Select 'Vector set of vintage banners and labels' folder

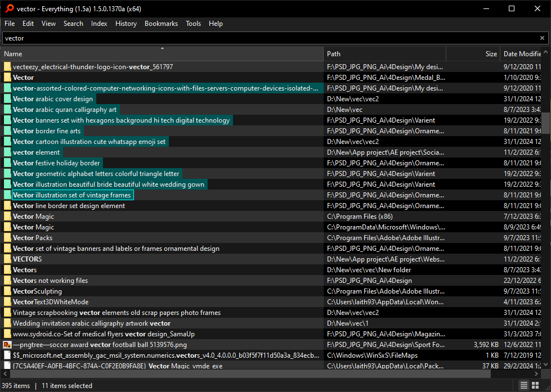(116, 249)
